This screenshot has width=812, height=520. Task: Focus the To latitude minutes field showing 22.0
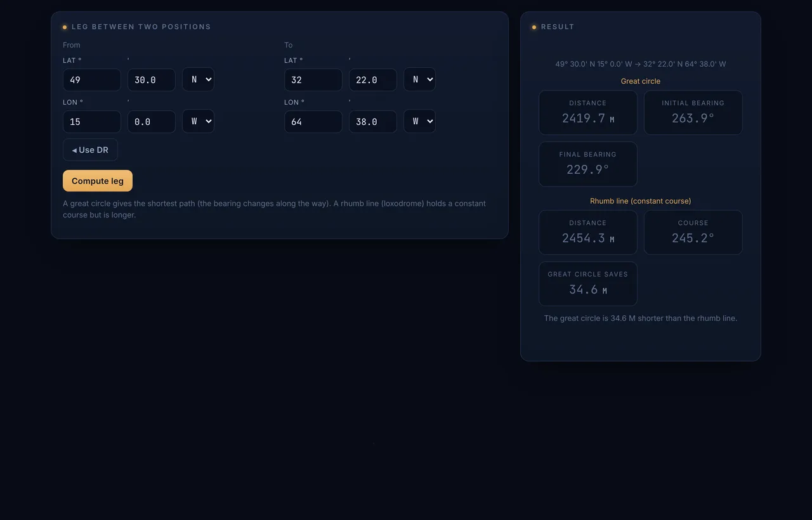pyautogui.click(x=373, y=80)
